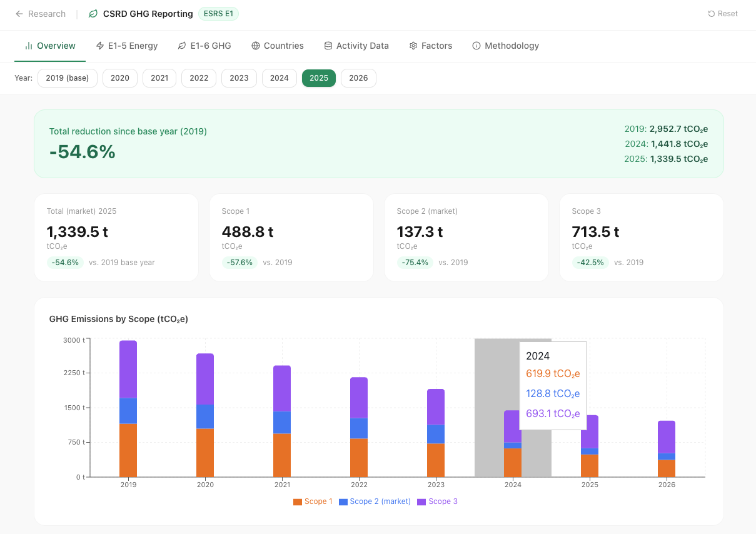
Task: Select year 2026 filter
Action: point(358,78)
